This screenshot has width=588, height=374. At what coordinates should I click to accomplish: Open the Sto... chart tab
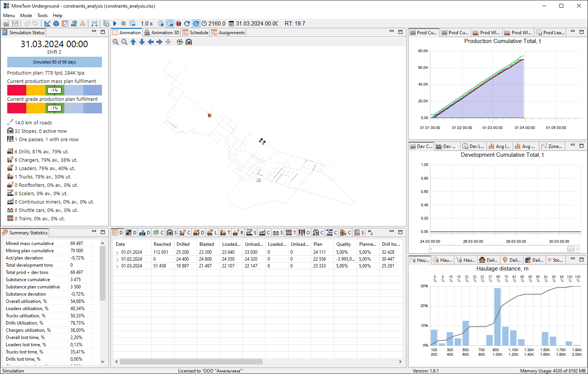[555, 260]
